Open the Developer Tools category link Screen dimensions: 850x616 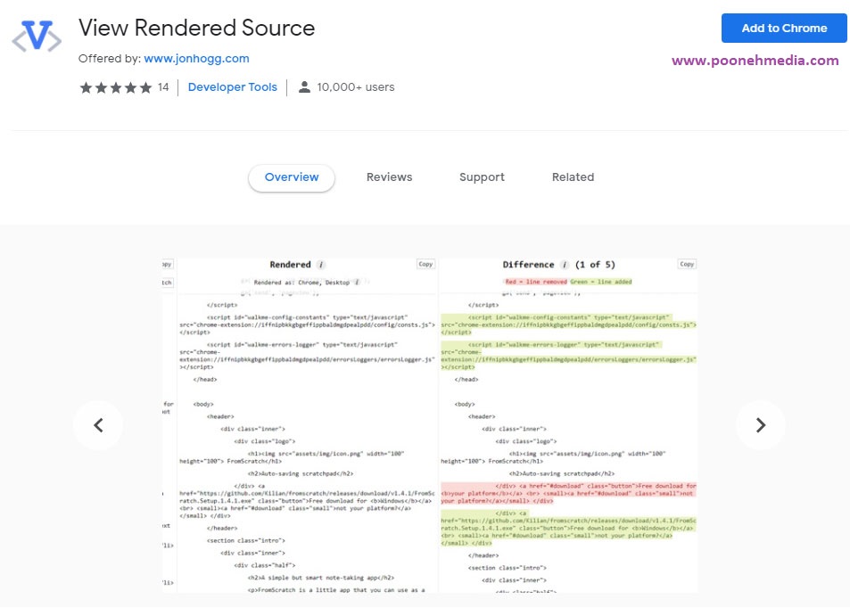point(232,87)
